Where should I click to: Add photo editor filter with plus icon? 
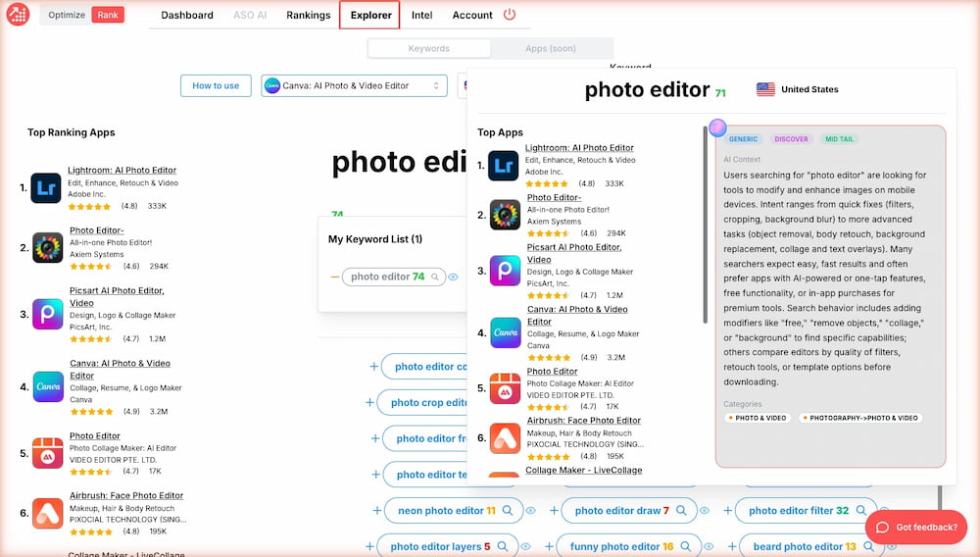pyautogui.click(x=727, y=511)
